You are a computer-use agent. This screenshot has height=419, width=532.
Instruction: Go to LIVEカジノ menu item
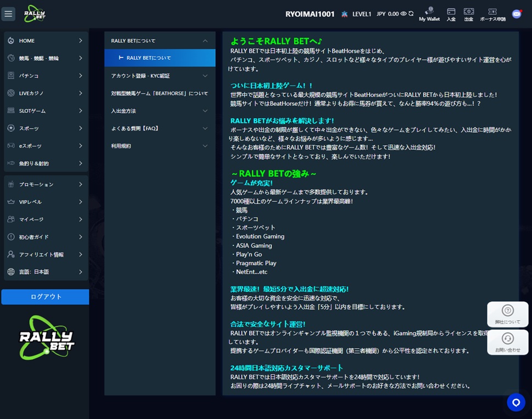[46, 93]
